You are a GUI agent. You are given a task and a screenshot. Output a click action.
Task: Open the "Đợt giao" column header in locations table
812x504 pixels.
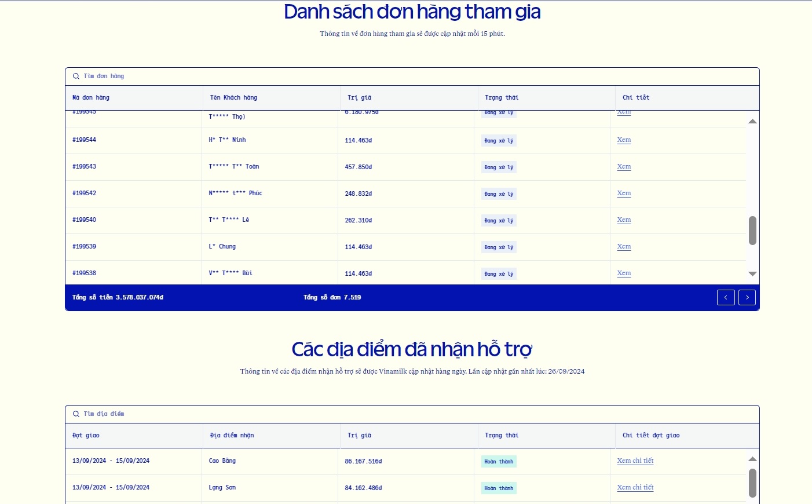pyautogui.click(x=86, y=435)
